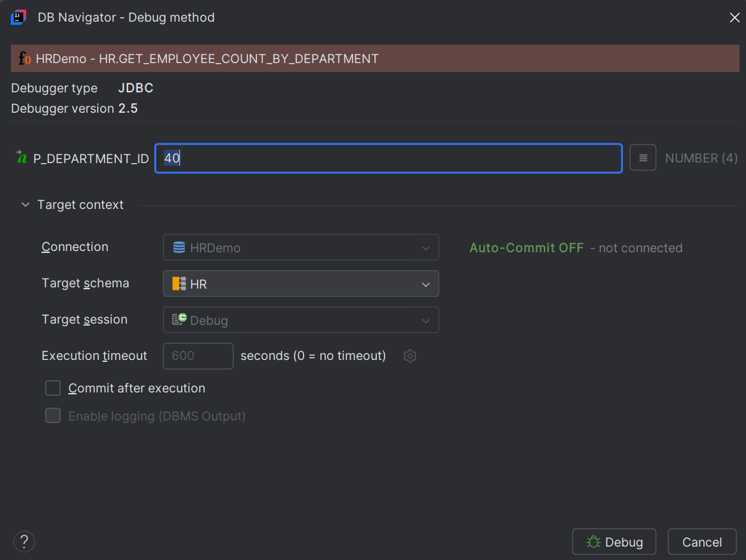Viewport: 746px width, 560px height.
Task: Toggle the Enable logging (DBMS Output) checkbox
Action: click(52, 415)
